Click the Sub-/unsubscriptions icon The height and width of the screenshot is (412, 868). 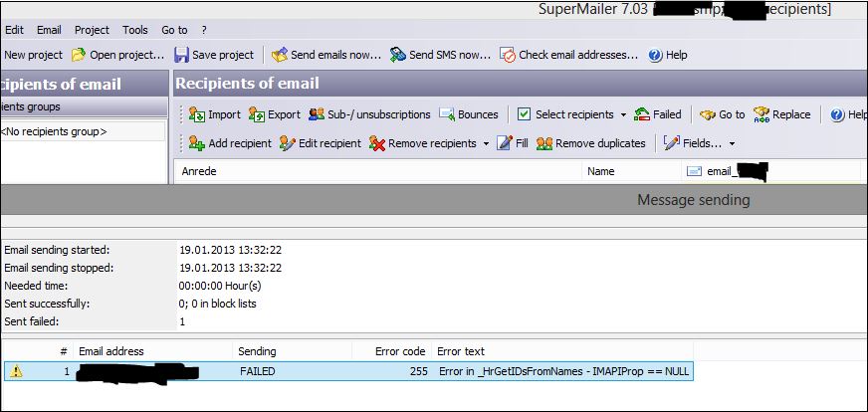click(x=317, y=114)
